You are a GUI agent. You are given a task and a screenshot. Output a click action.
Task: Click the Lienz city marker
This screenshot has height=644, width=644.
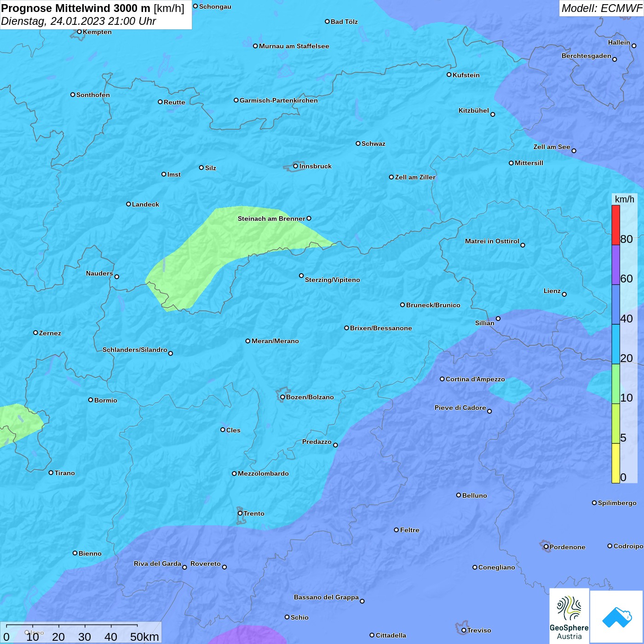pyautogui.click(x=564, y=294)
